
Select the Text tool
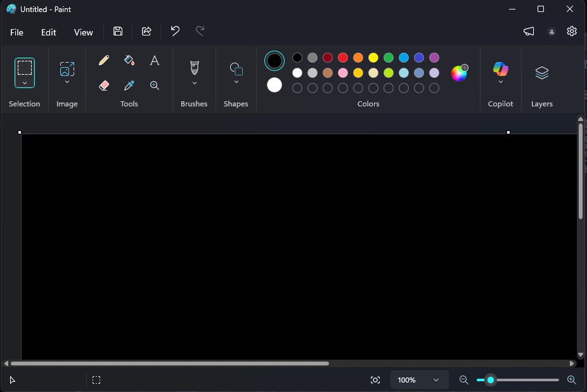(x=154, y=60)
